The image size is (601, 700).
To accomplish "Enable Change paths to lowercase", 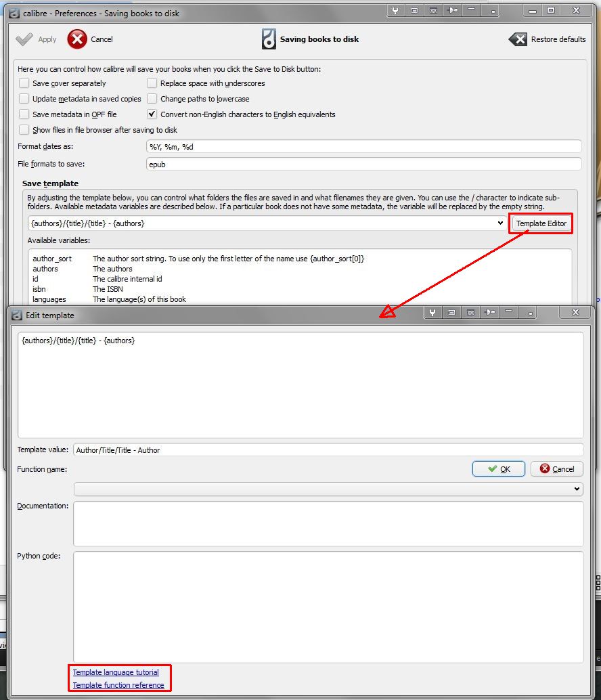I will 152,99.
